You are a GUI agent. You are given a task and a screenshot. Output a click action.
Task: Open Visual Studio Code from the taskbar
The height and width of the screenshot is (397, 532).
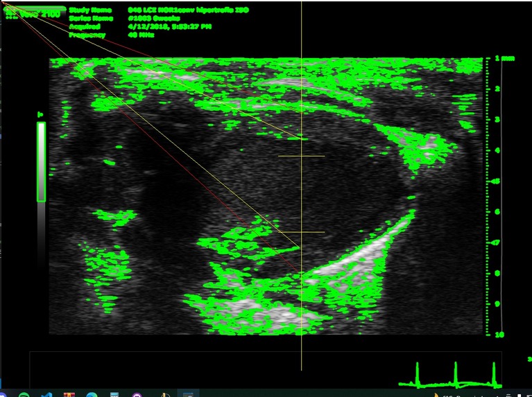pos(46,395)
